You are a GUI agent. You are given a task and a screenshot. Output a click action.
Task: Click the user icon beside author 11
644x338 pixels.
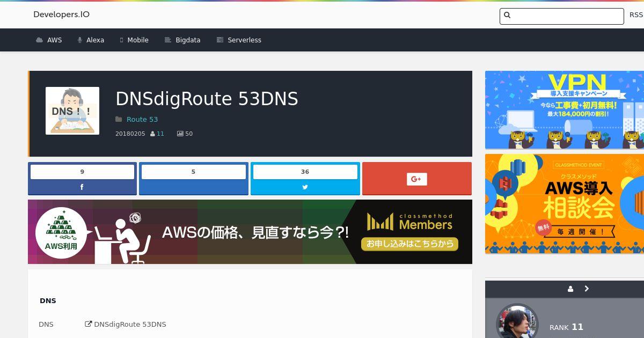[152, 134]
